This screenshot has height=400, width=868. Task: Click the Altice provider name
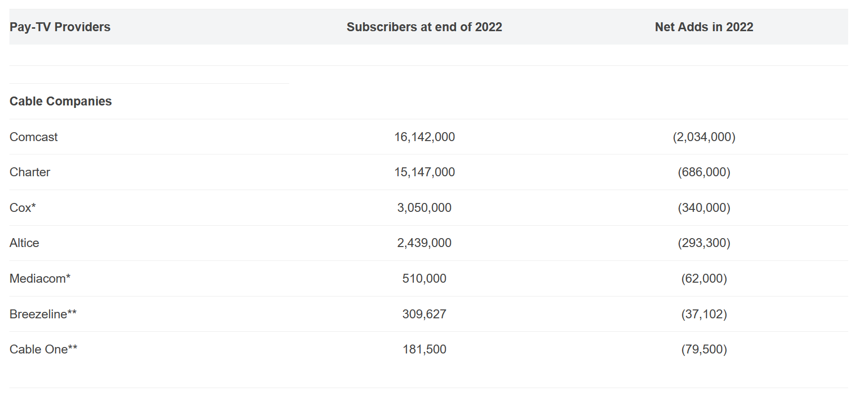24,243
